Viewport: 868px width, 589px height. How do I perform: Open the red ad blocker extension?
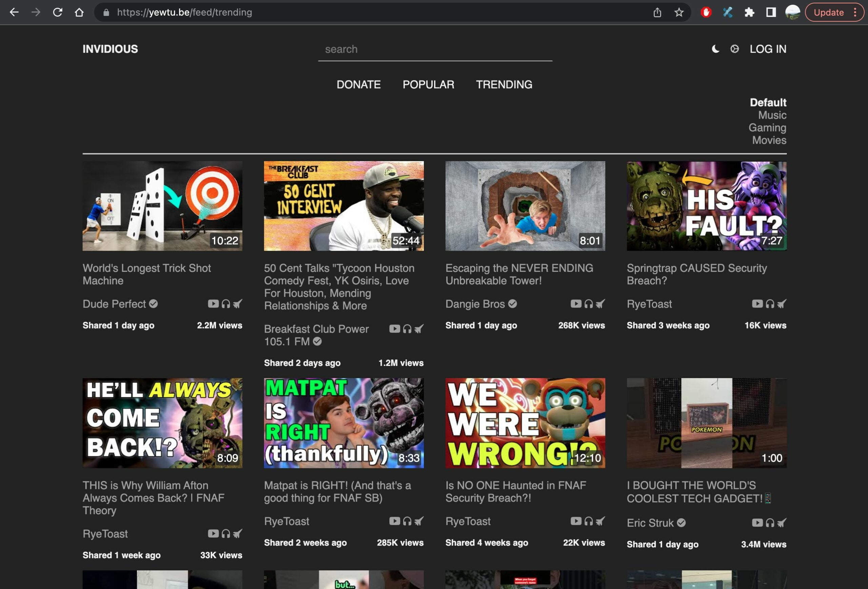(706, 12)
